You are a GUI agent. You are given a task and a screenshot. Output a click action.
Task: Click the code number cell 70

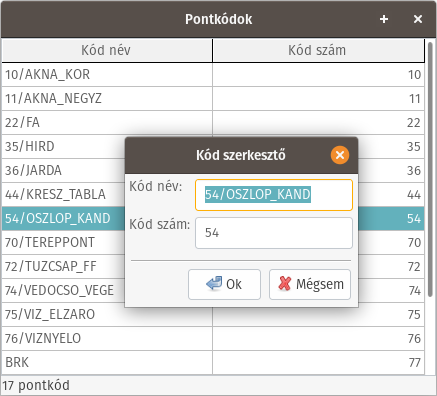391,243
